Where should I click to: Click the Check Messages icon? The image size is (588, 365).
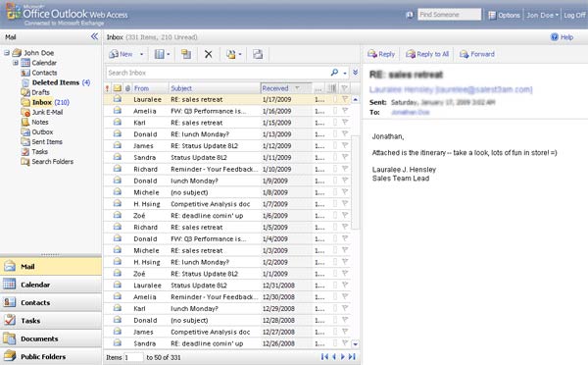231,54
